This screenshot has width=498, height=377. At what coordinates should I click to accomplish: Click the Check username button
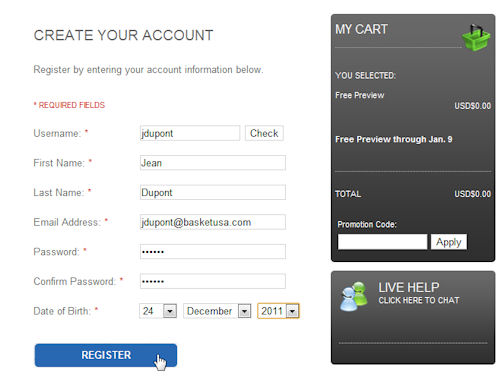(264, 133)
